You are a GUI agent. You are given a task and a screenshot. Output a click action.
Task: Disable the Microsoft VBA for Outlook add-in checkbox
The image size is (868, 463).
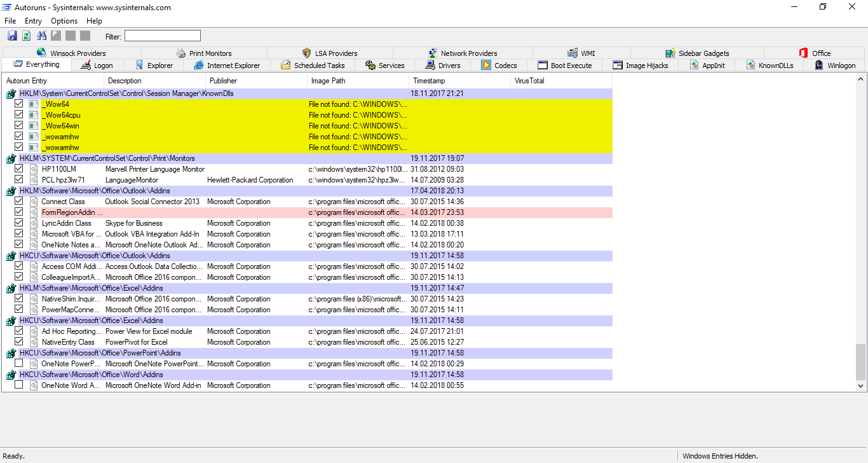(x=19, y=234)
